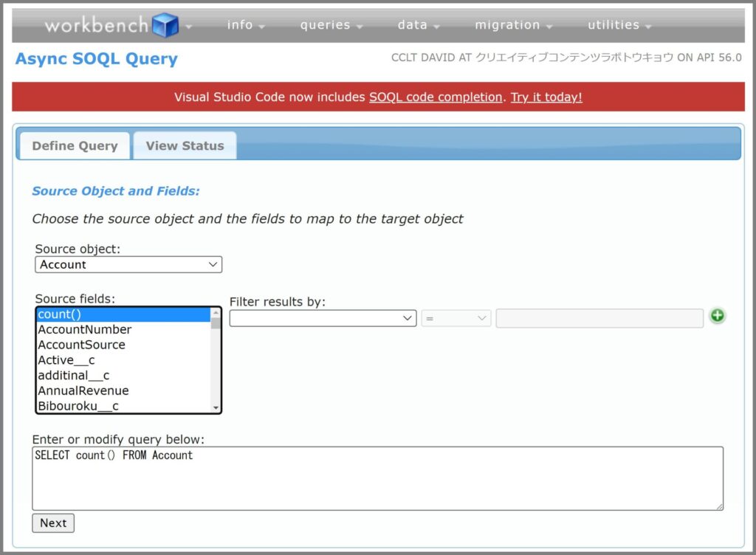The height and width of the screenshot is (555, 756).
Task: Select AccountNumber in the Source fields list
Action: (x=83, y=329)
